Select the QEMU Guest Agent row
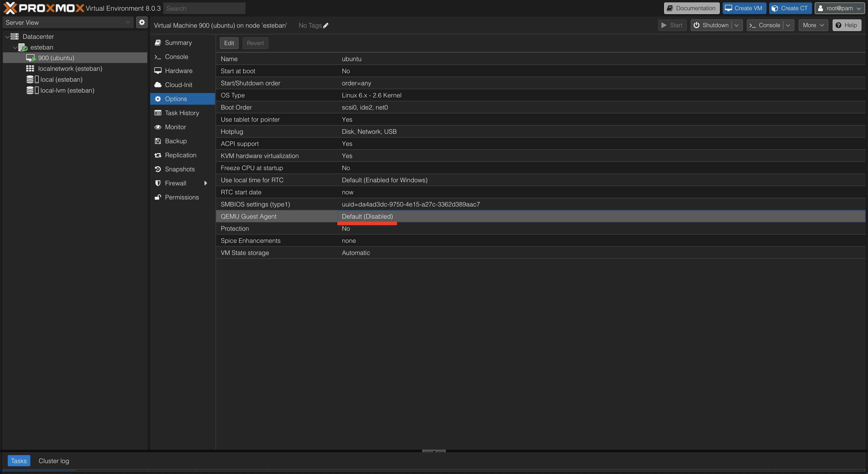The height and width of the screenshot is (474, 868). (x=541, y=216)
